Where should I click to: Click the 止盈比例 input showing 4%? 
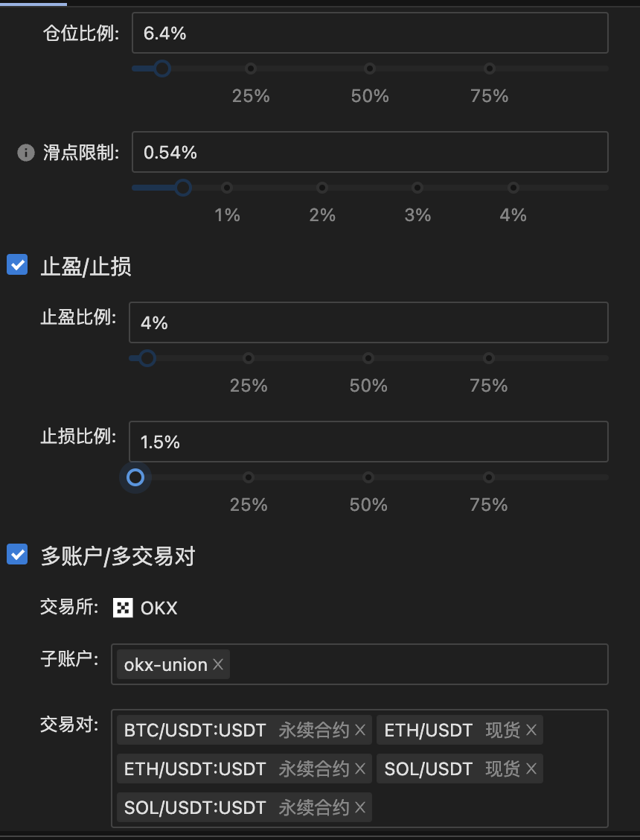pyautogui.click(x=368, y=322)
